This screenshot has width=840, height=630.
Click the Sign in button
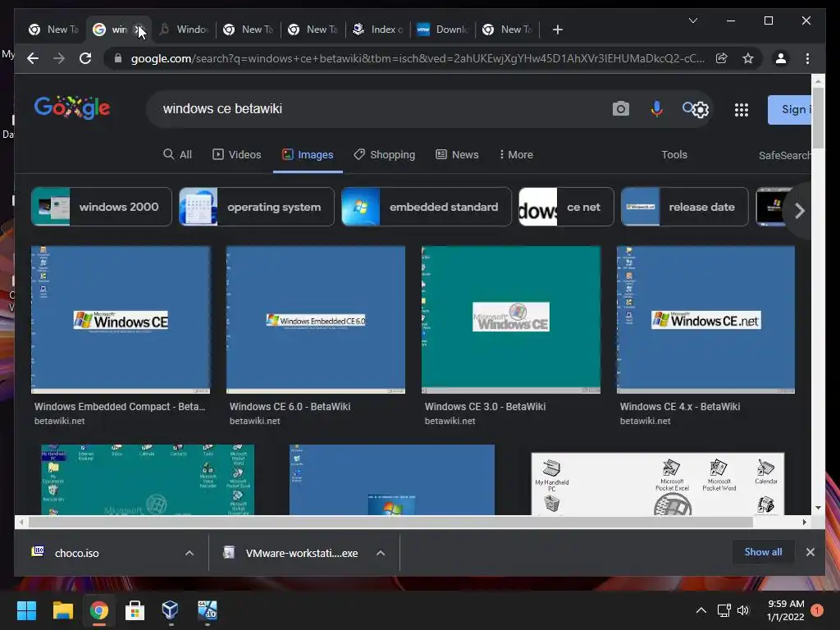[x=790, y=109]
